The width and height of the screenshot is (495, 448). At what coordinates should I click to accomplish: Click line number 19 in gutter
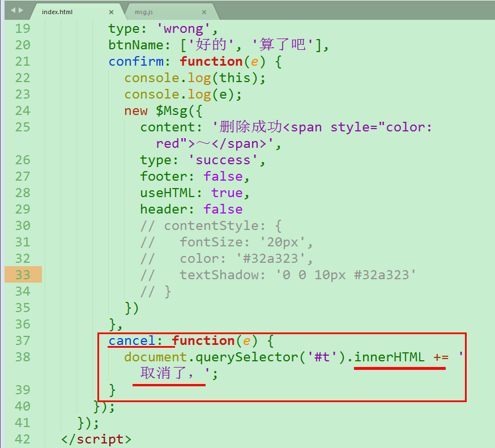point(23,29)
